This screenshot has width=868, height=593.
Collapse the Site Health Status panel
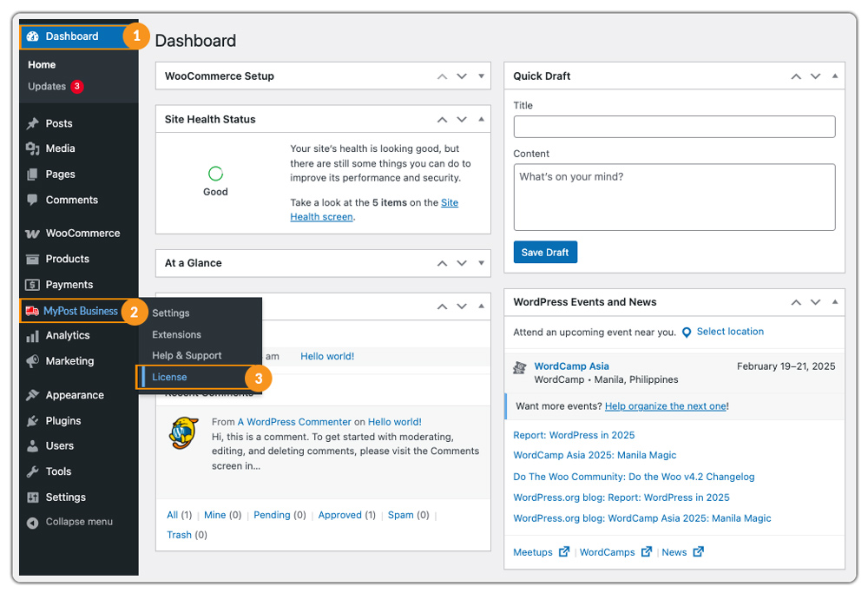coord(481,120)
